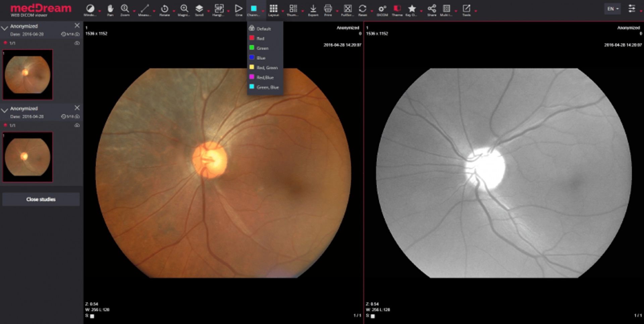Close the second Anonymized study
Screen dimensions: 644x324
click(77, 108)
